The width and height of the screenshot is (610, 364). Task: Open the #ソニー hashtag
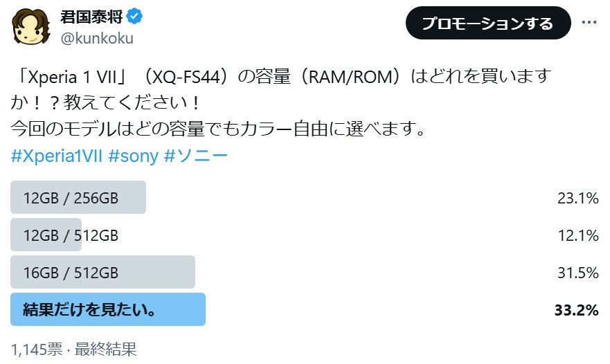196,156
